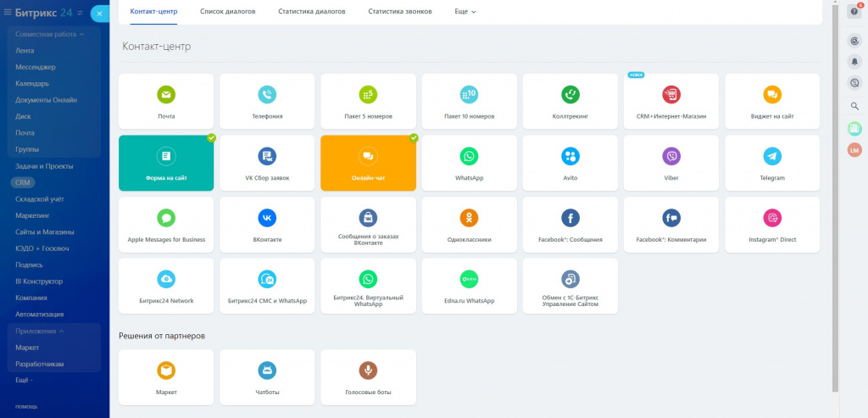Collapse the Совместная работа section

tap(49, 34)
